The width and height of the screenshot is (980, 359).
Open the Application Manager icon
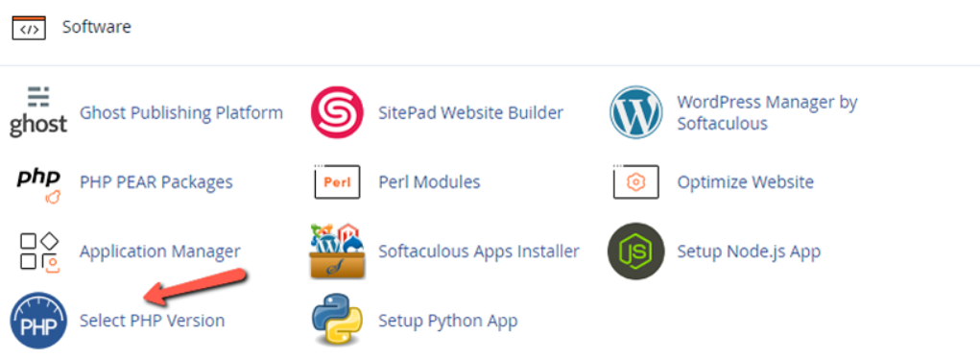[38, 252]
